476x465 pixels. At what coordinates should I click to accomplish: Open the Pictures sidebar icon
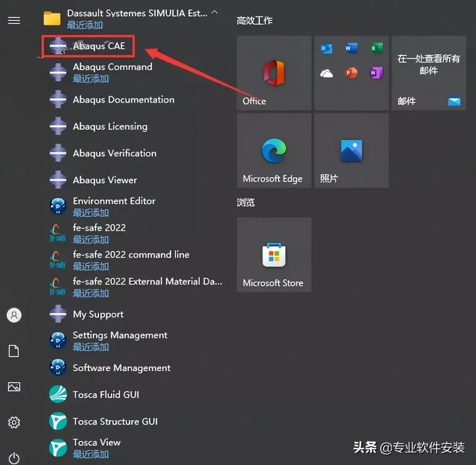click(x=14, y=387)
